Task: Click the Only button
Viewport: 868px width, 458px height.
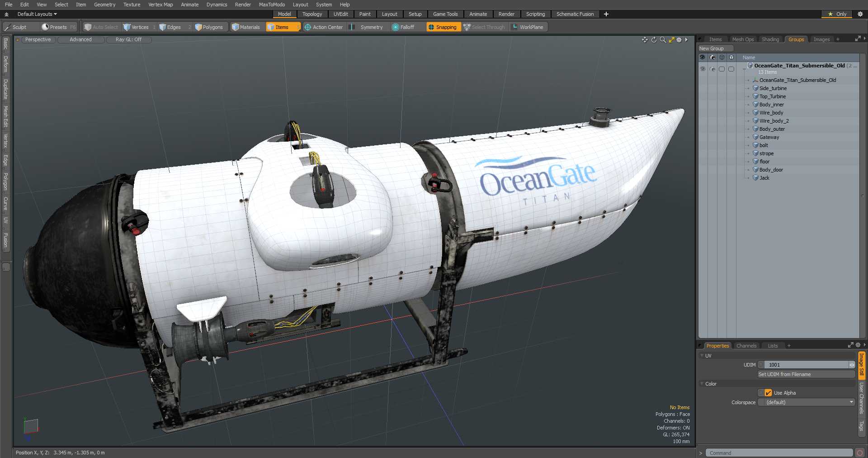Action: (x=836, y=14)
